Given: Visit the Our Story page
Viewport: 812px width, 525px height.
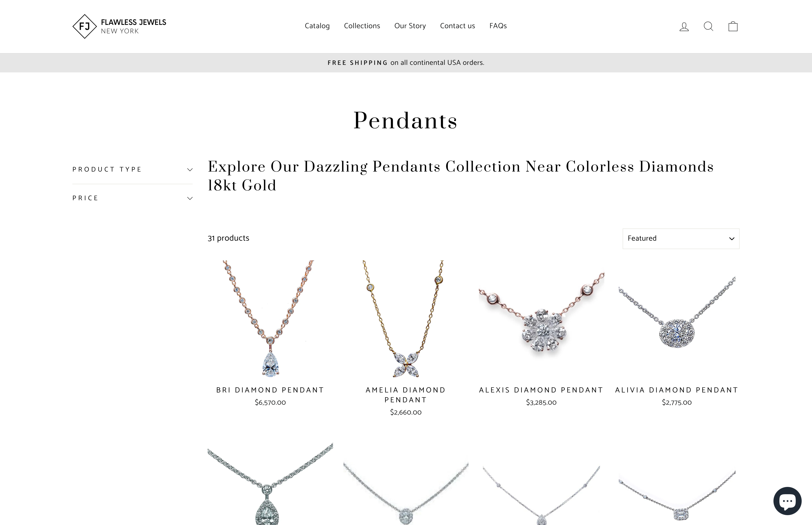Looking at the screenshot, I should coord(410,26).
